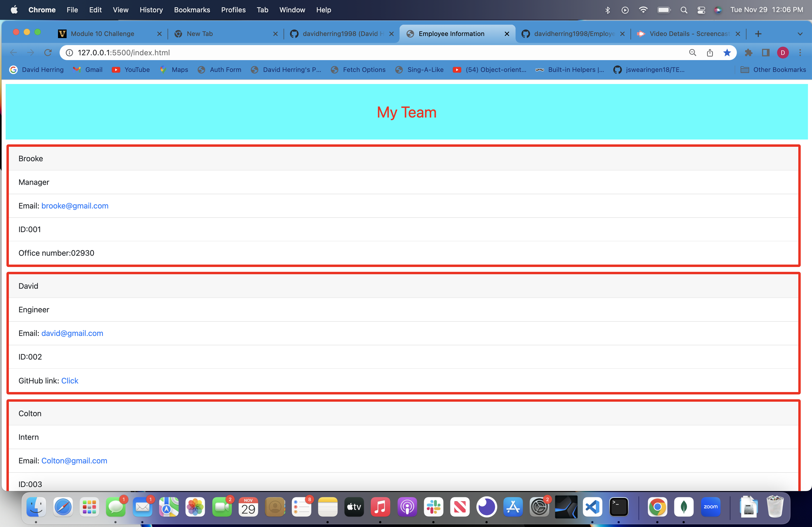The image size is (812, 527).
Task: Open Visual Studio Code from Dock
Action: (x=592, y=507)
